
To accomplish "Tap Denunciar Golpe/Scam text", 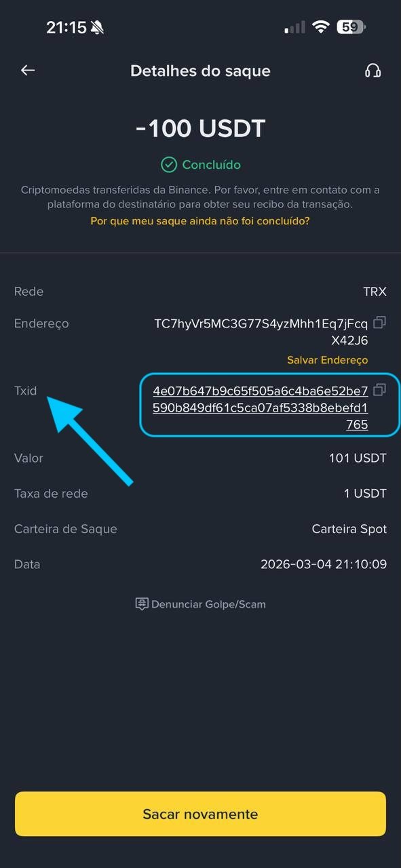I will coord(208,604).
